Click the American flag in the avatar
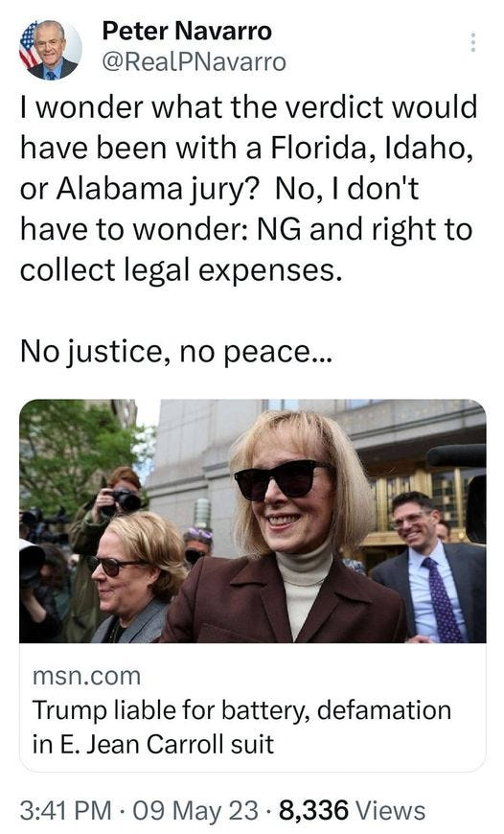The image size is (504, 834). [28, 46]
